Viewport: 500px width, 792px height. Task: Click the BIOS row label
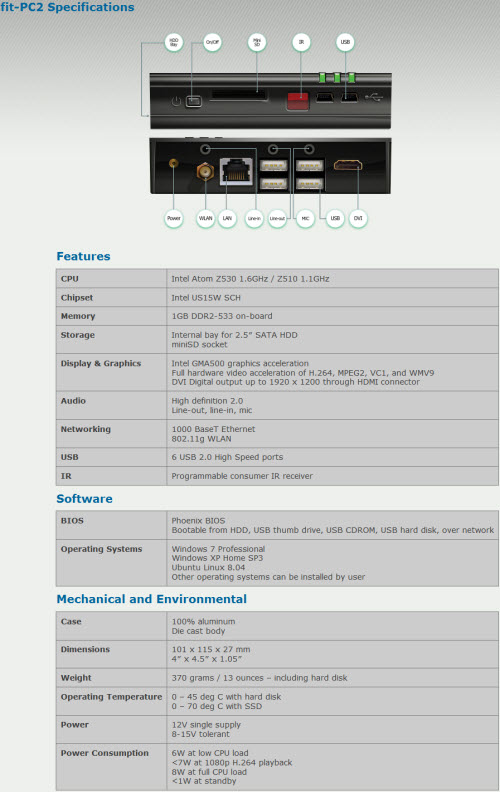(72, 521)
